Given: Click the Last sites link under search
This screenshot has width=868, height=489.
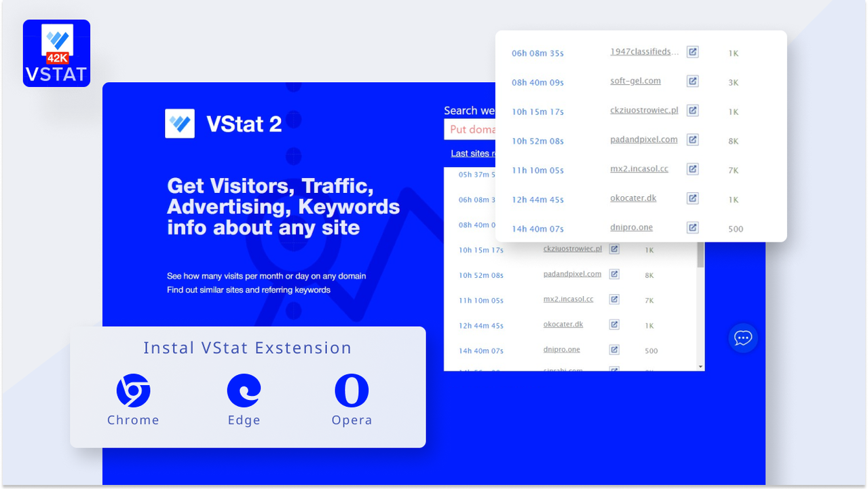Looking at the screenshot, I should [473, 153].
